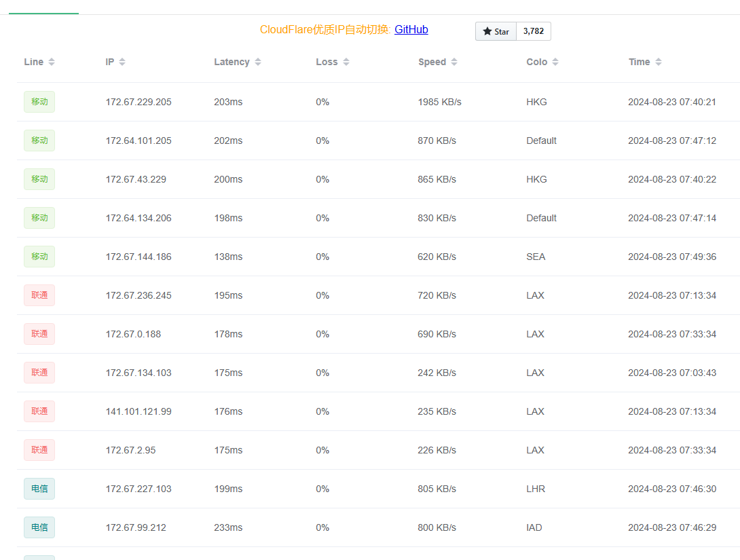Click the Latency column header text
This screenshot has width=740, height=560.
click(x=232, y=62)
